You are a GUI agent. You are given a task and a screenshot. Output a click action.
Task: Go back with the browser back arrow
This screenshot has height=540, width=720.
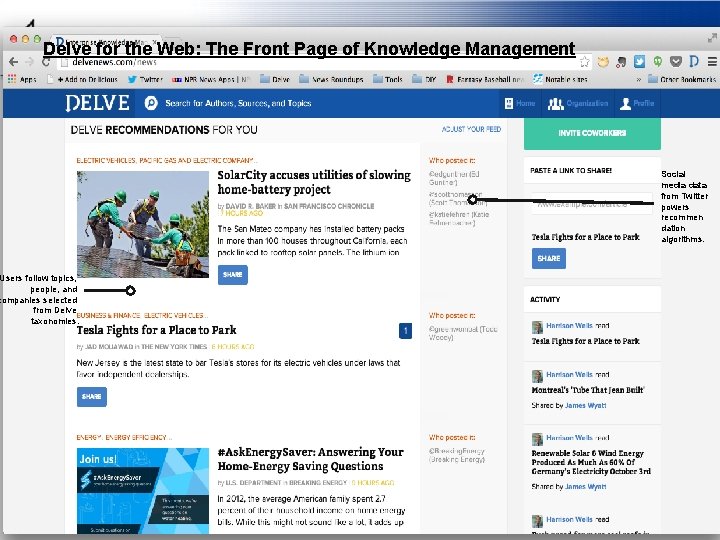13,62
